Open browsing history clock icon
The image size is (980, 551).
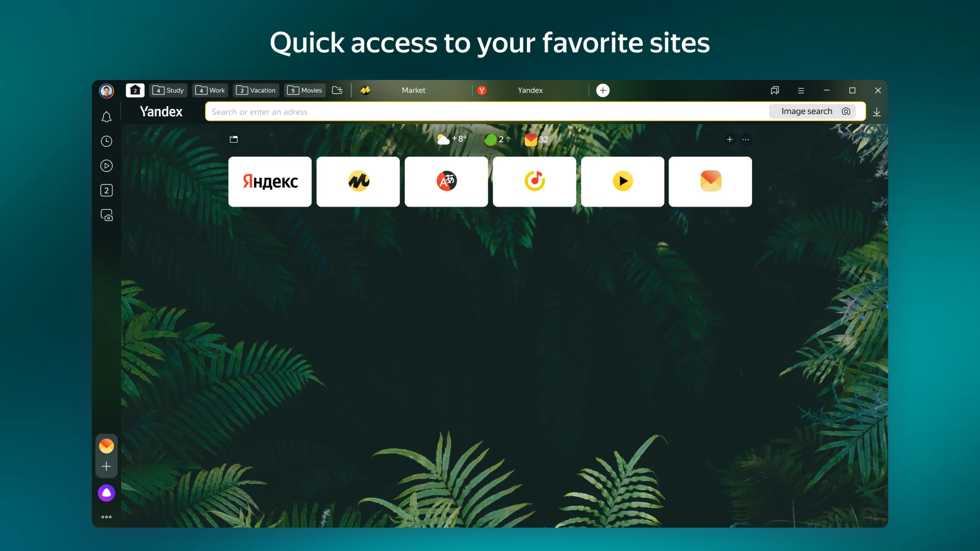(106, 141)
